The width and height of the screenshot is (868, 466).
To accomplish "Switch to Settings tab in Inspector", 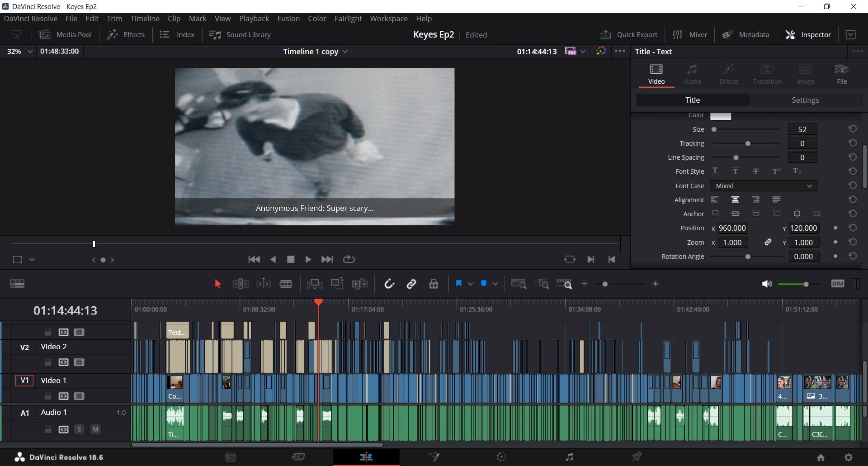I will coord(805,100).
